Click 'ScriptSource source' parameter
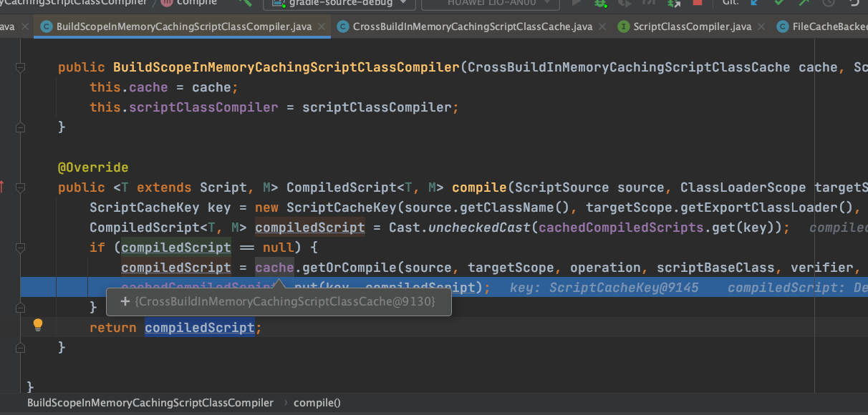This screenshot has height=415, width=868. click(x=589, y=187)
